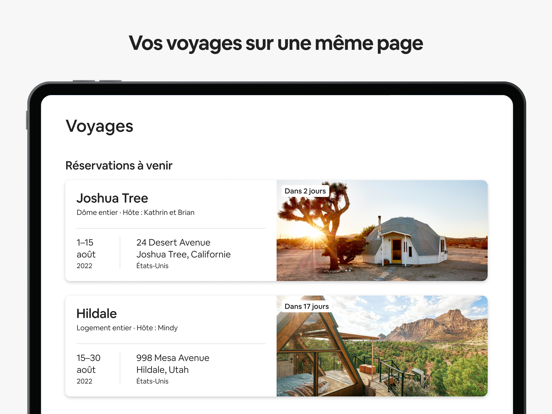Click the 'Réservations à venir' section header
Viewport: 552px width, 414px height.
click(119, 165)
